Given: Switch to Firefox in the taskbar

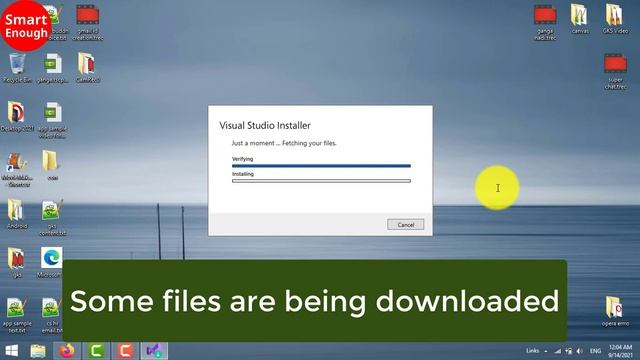Looking at the screenshot, I should coord(67,351).
